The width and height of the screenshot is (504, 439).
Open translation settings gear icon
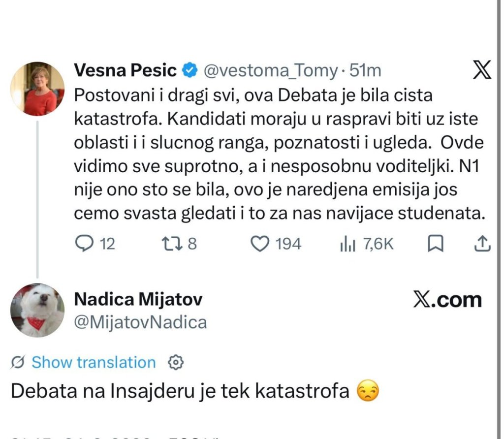pyautogui.click(x=176, y=363)
